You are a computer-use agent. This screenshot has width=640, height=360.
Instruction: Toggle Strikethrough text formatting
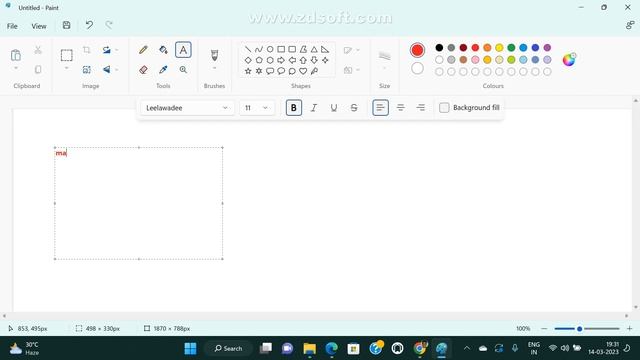tap(354, 108)
